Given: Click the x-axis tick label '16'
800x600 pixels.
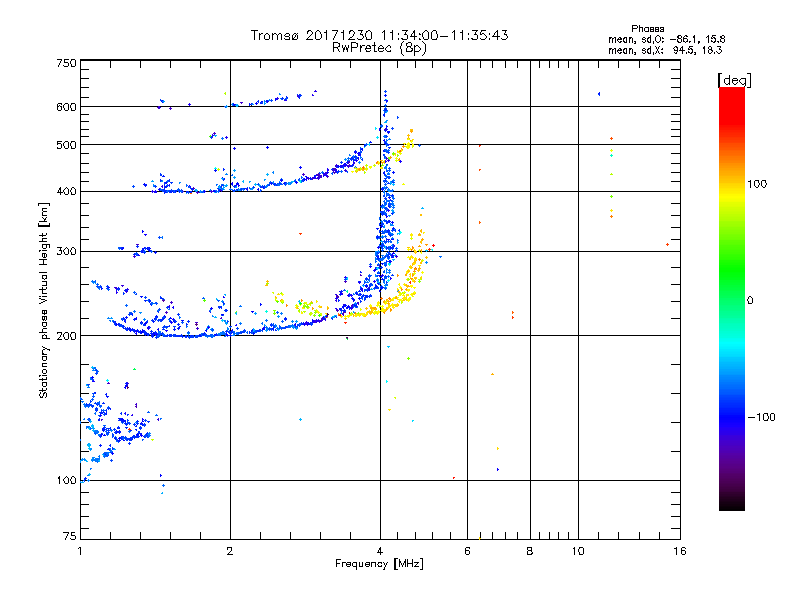Looking at the screenshot, I should [x=680, y=551].
